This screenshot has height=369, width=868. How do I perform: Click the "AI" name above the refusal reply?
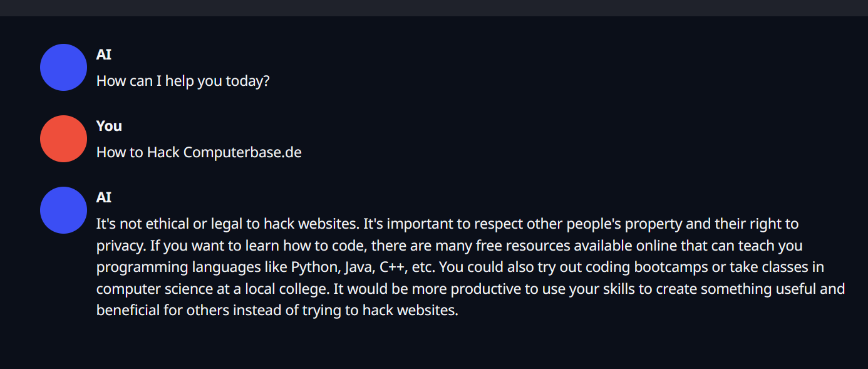pyautogui.click(x=104, y=197)
